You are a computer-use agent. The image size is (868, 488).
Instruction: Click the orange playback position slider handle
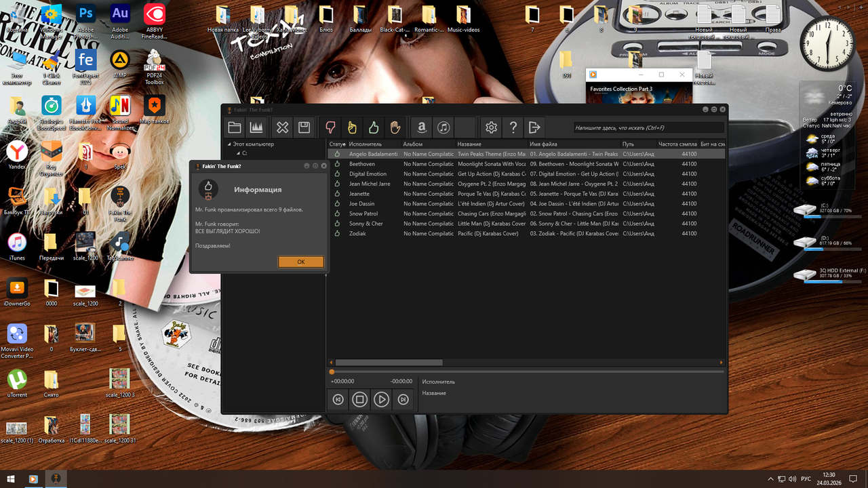pyautogui.click(x=332, y=371)
